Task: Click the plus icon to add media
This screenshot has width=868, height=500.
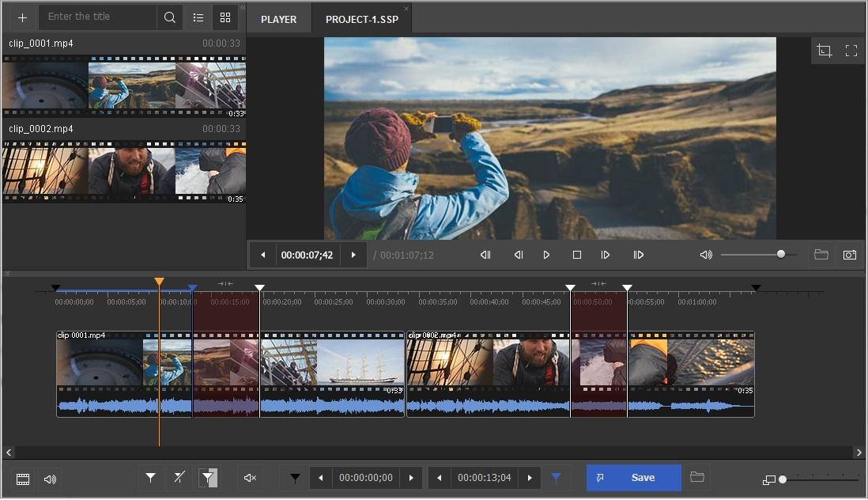Action: point(21,17)
